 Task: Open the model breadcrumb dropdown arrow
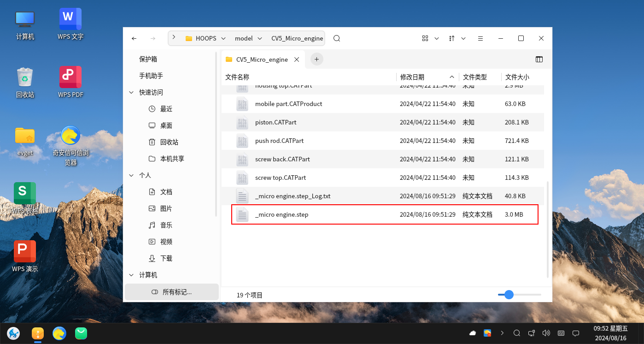[x=260, y=38]
